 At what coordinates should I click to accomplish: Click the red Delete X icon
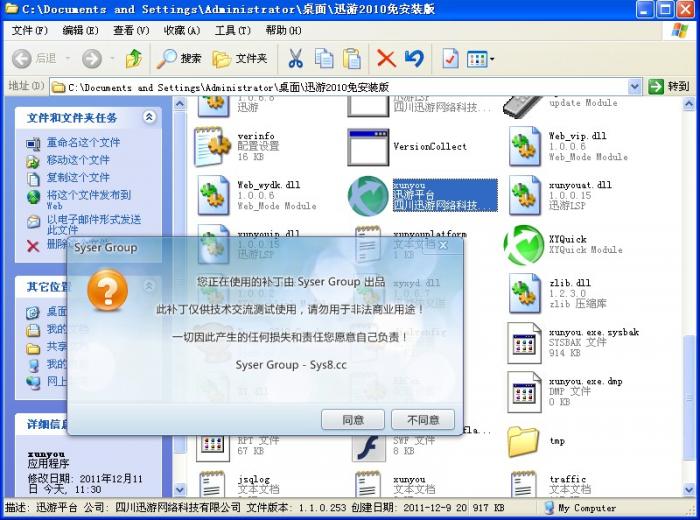coord(386,58)
